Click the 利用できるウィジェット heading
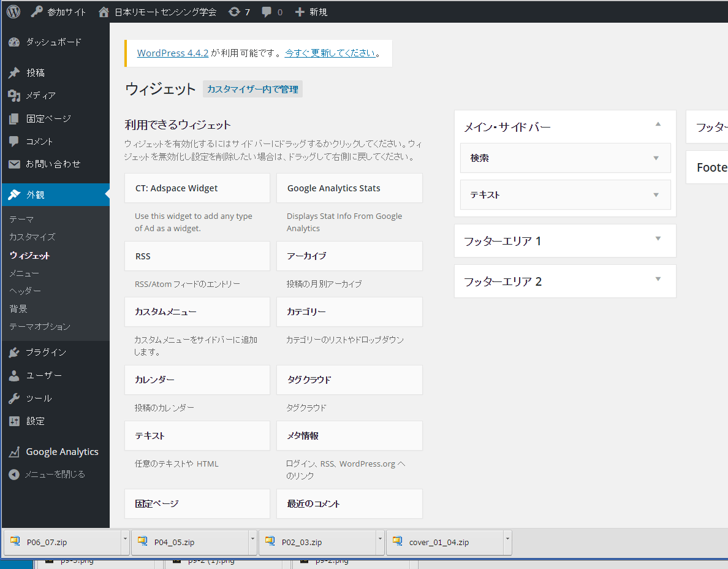 click(178, 124)
